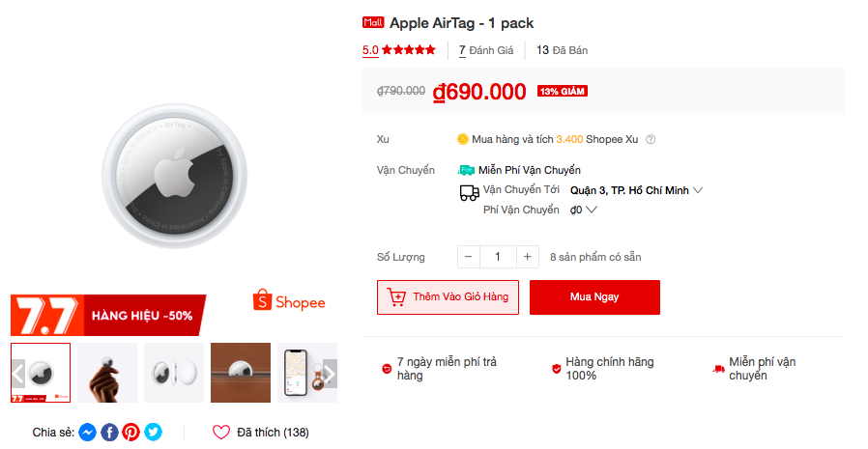Screen dimensions: 868x449
Task: Click the quantity input field
Action: click(x=498, y=257)
